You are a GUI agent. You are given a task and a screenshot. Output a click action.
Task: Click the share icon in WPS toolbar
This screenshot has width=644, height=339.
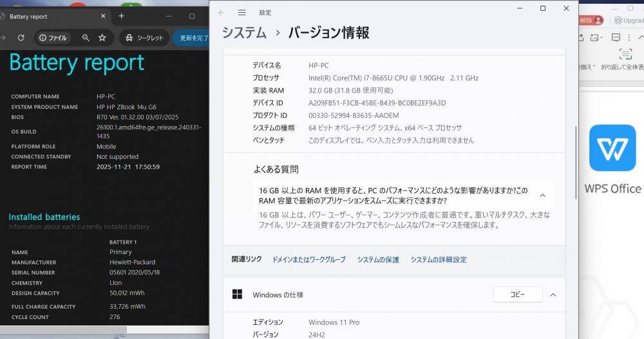pyautogui.click(x=581, y=37)
